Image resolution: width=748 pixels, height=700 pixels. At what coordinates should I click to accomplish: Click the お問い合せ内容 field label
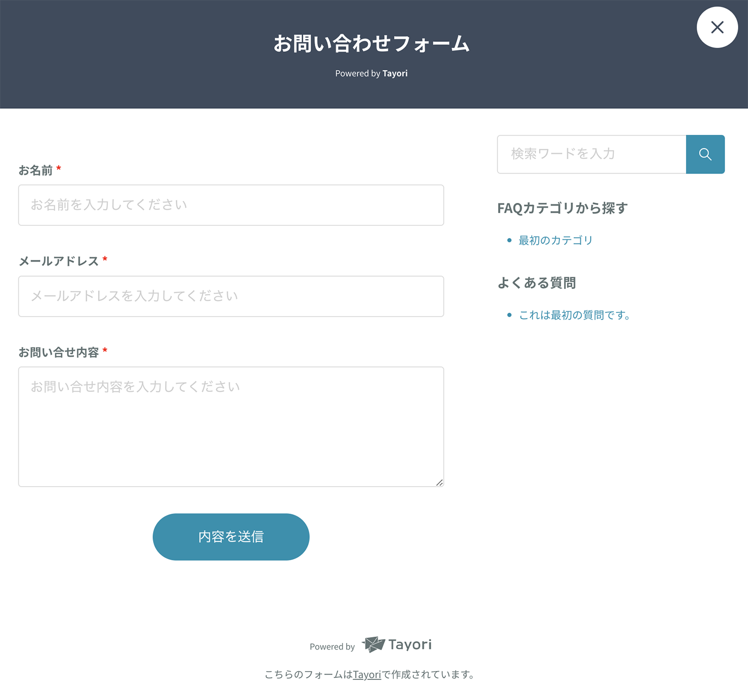point(58,352)
